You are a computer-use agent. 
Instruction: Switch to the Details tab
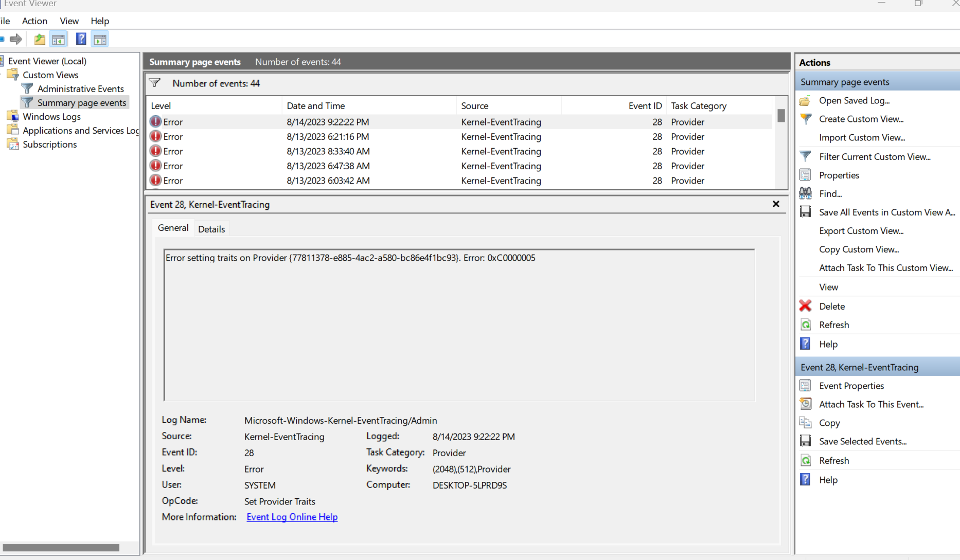click(211, 229)
